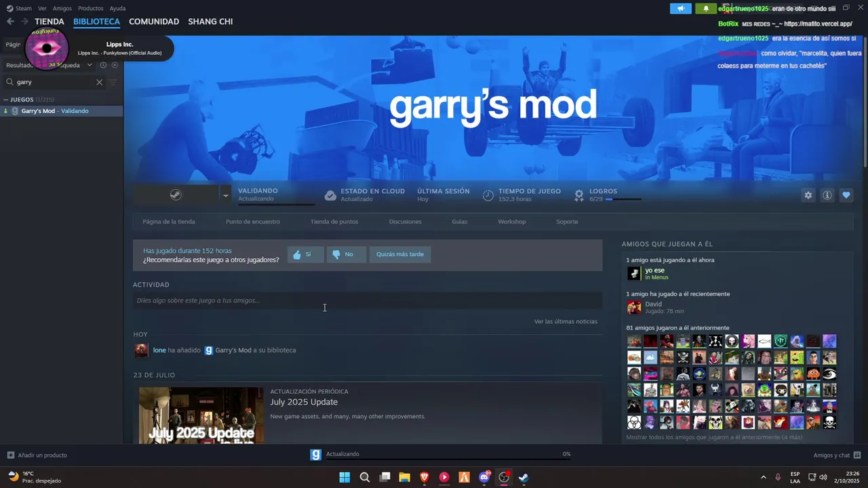Image resolution: width=868 pixels, height=488 pixels.
Task: Recommend the game with Sí thumbs up
Action: click(305, 255)
